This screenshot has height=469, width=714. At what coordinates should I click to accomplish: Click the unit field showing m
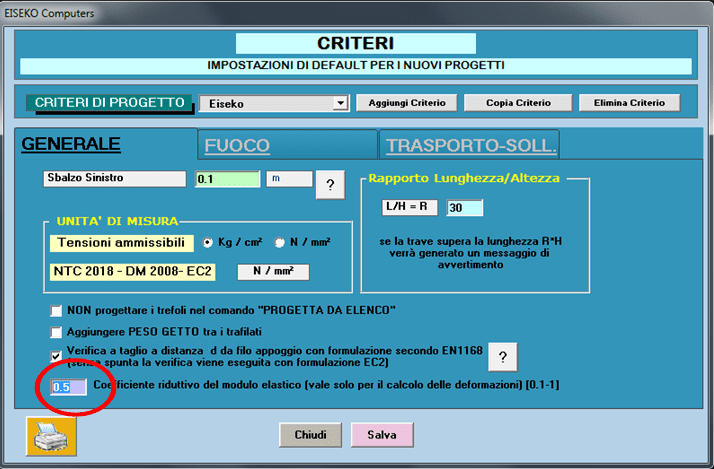pyautogui.click(x=290, y=178)
